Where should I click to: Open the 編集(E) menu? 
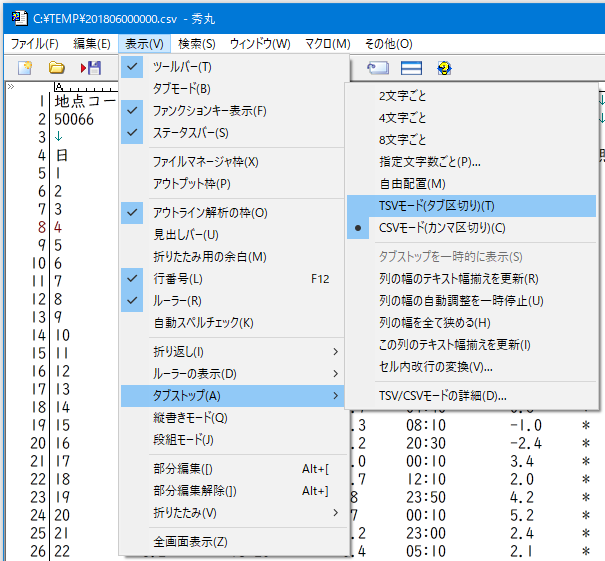point(92,44)
